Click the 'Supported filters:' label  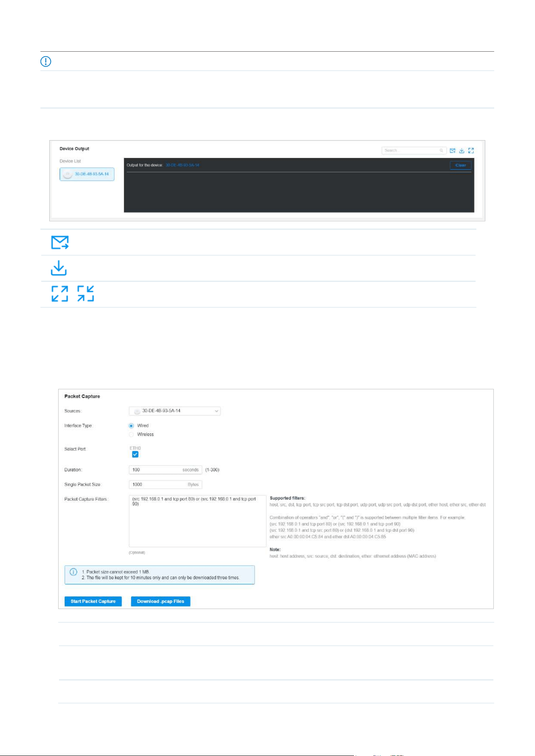pos(287,498)
